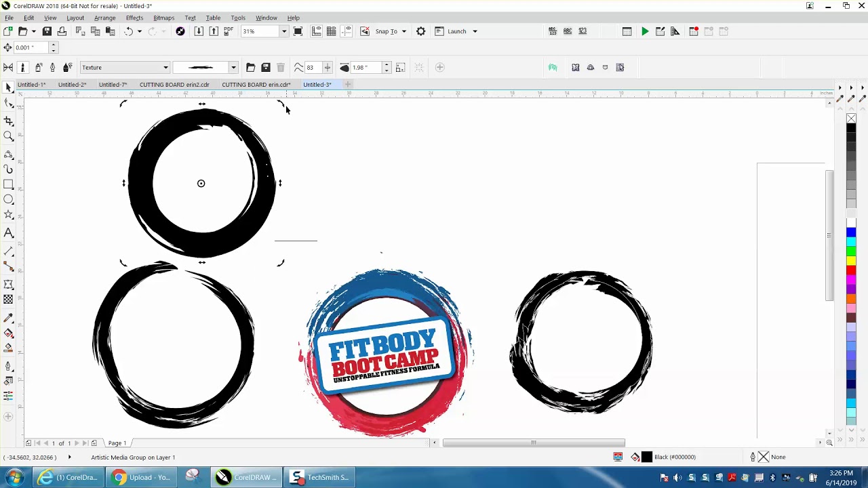Screen dimensions: 868x488
Task: Select the Parallel Dimension tool
Action: (8, 251)
